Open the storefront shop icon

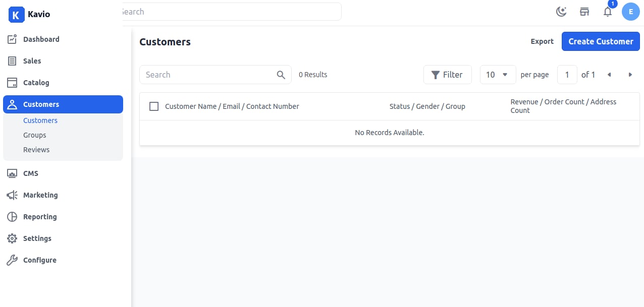584,12
